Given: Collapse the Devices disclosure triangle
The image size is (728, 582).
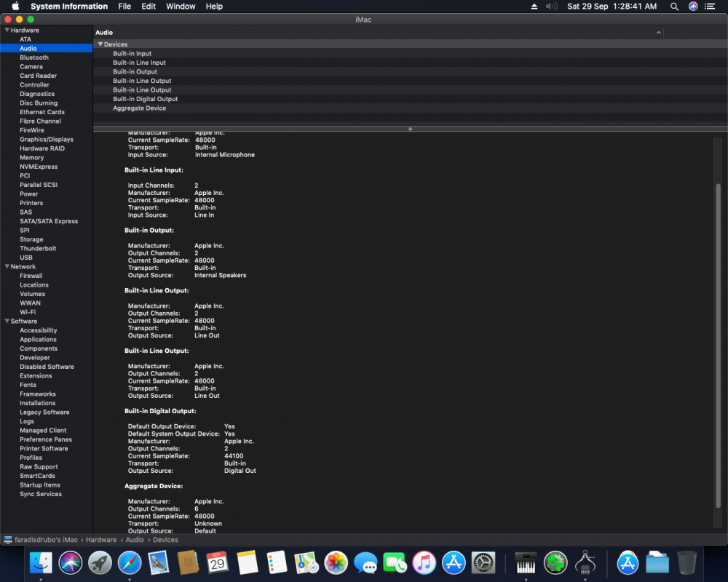Looking at the screenshot, I should [x=100, y=44].
